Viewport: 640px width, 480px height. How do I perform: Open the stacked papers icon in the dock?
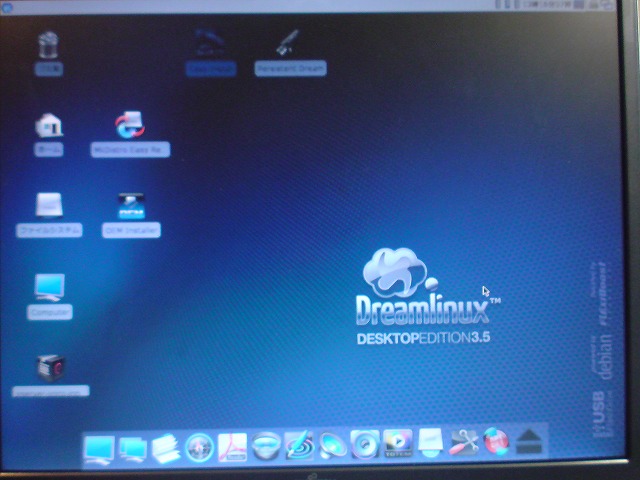pos(166,449)
